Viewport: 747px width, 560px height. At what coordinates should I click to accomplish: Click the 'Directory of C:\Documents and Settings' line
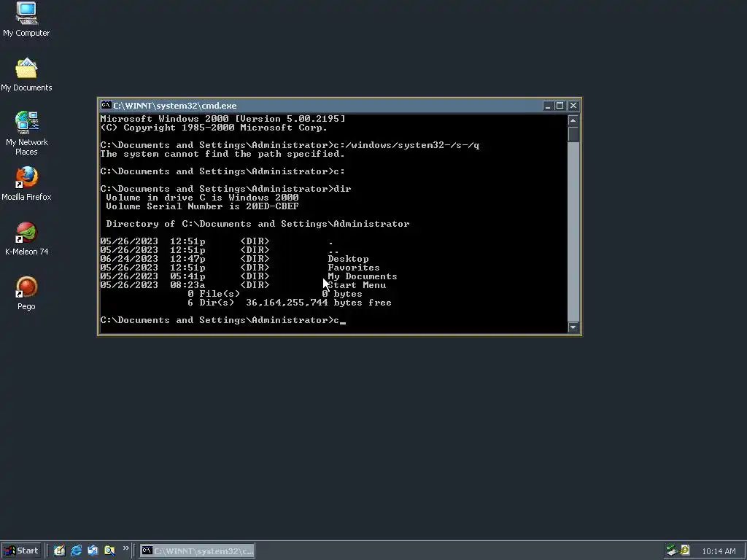click(258, 224)
